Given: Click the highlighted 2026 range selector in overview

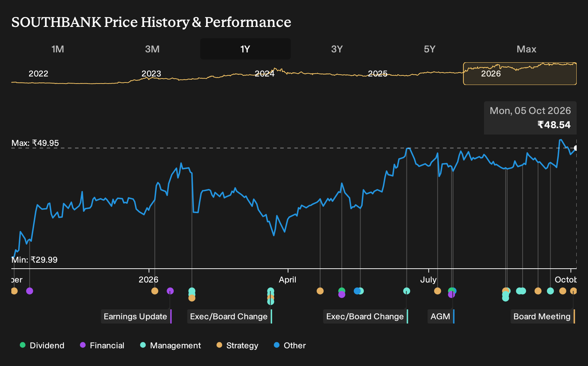Looking at the screenshot, I should coord(520,74).
